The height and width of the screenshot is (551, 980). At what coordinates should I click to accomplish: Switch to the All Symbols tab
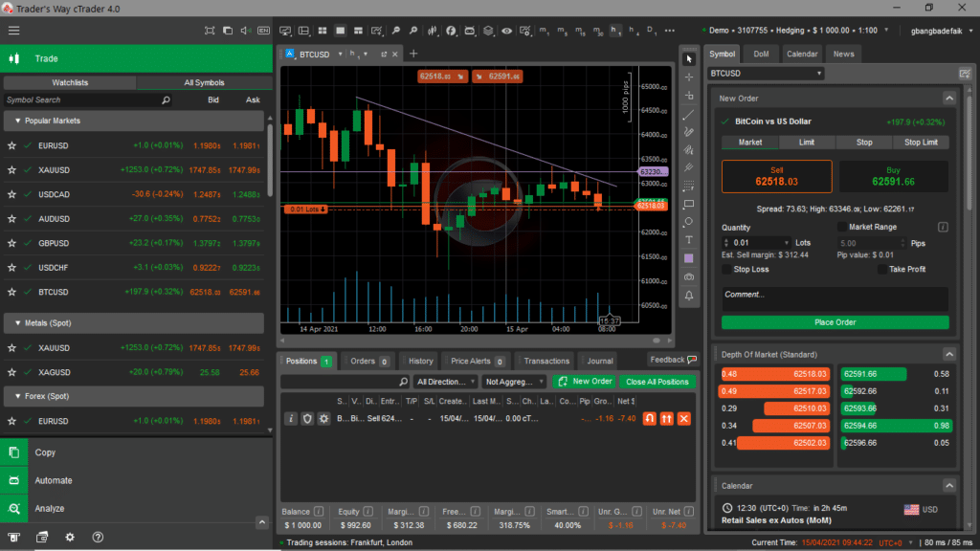click(204, 82)
